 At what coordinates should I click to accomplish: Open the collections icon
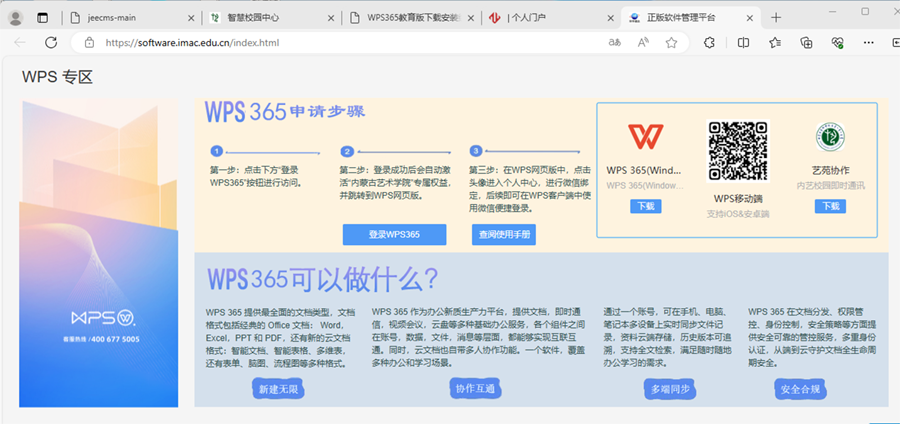[806, 42]
